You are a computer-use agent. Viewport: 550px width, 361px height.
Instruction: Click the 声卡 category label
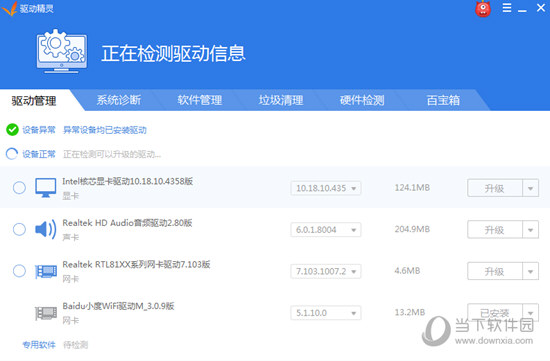pos(71,238)
